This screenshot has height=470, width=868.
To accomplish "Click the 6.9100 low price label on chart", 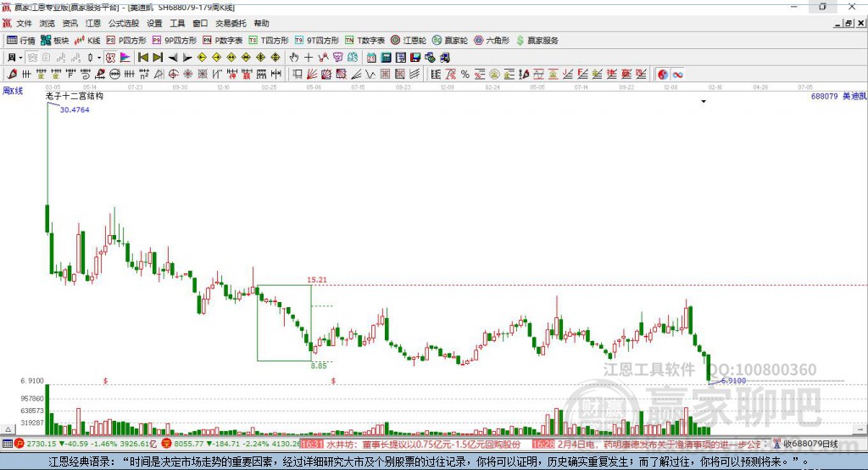I will click(733, 381).
